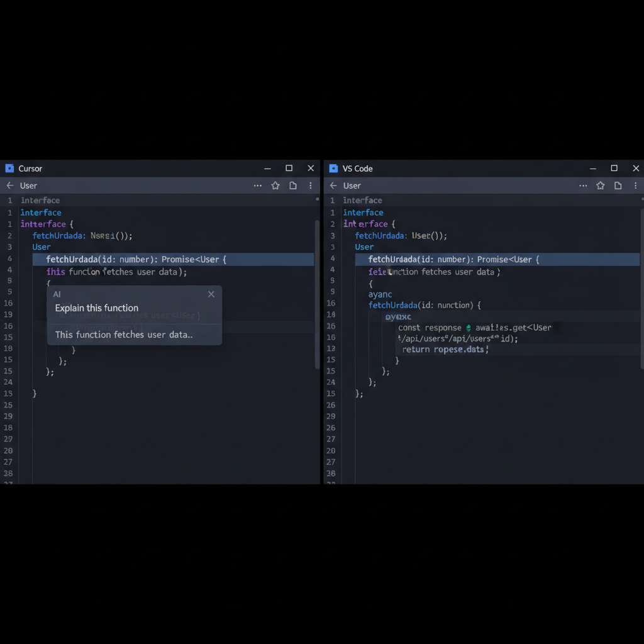Select the User tab in the VS Code window
The image size is (644, 644).
coord(351,186)
